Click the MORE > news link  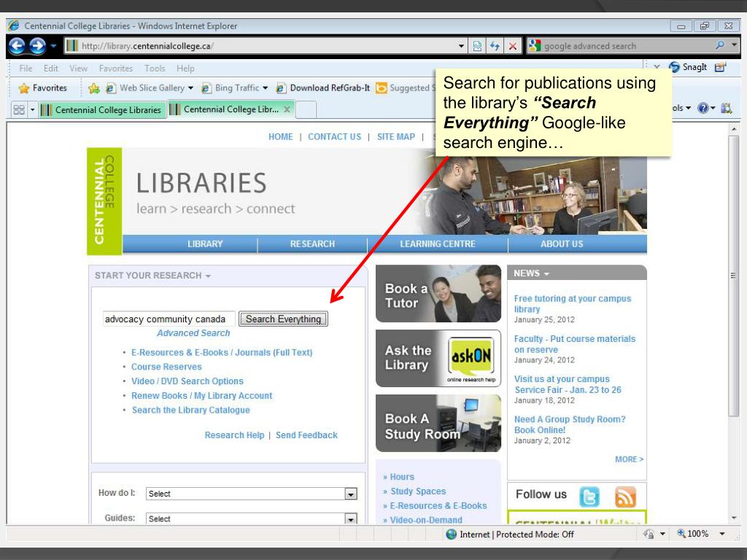click(x=629, y=459)
